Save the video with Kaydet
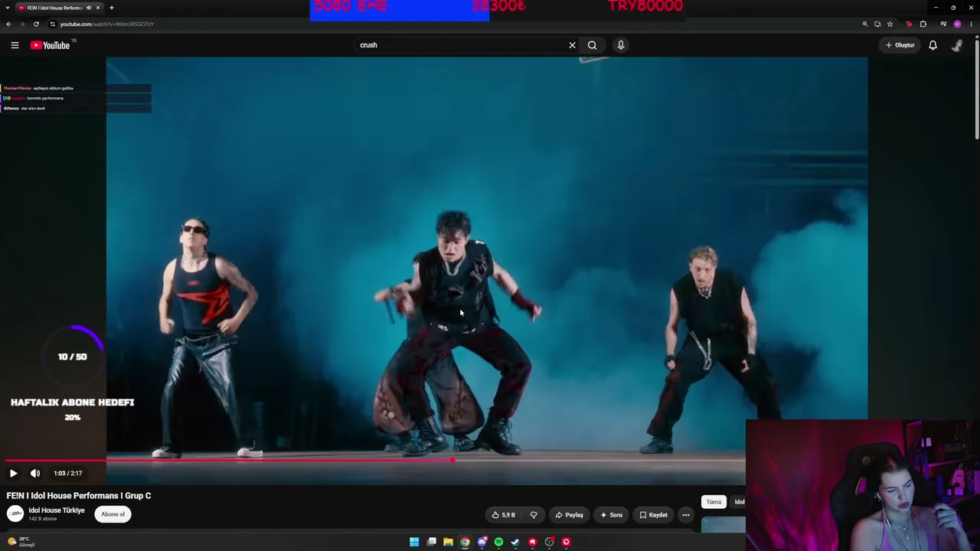 pos(654,515)
